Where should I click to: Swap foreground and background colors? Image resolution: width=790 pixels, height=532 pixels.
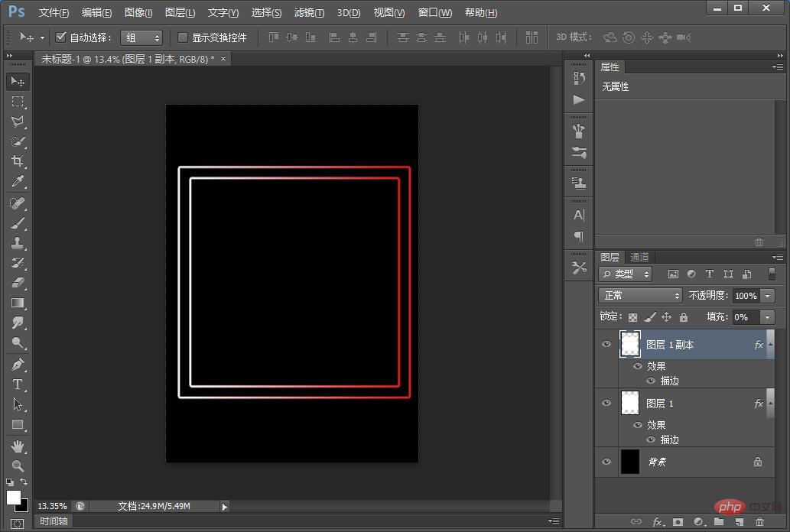tap(24, 482)
